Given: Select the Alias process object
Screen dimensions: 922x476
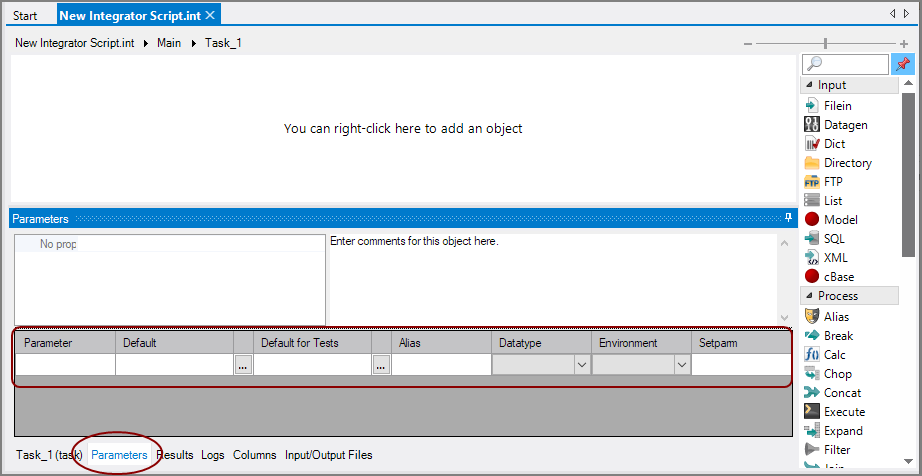Looking at the screenshot, I should [x=826, y=317].
